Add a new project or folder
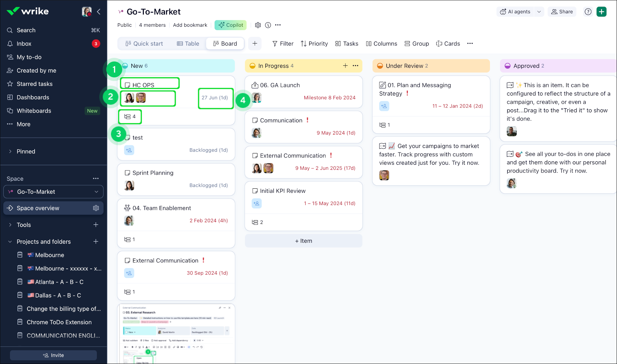This screenshot has height=364, width=617. click(x=96, y=242)
